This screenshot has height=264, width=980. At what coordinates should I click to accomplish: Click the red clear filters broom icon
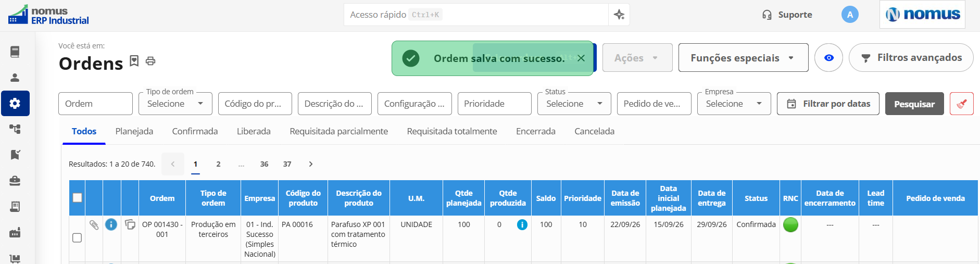click(x=962, y=104)
